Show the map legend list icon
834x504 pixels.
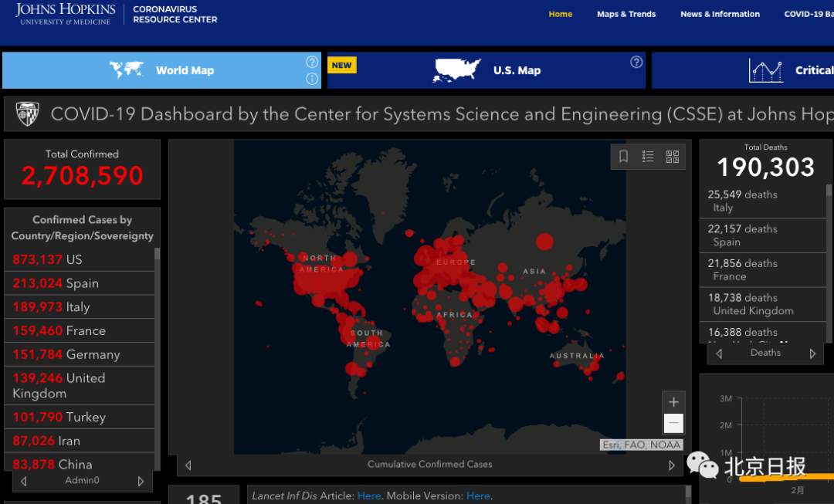pos(648,157)
